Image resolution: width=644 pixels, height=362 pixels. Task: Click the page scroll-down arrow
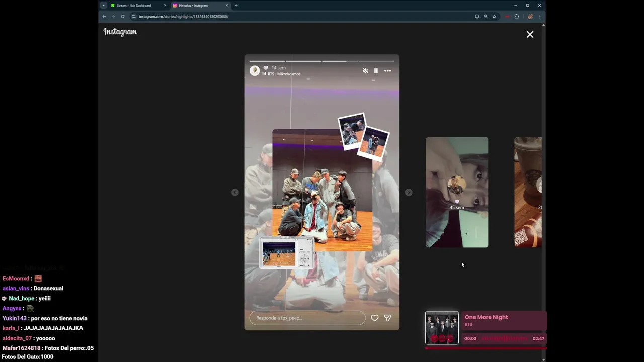tap(543, 359)
